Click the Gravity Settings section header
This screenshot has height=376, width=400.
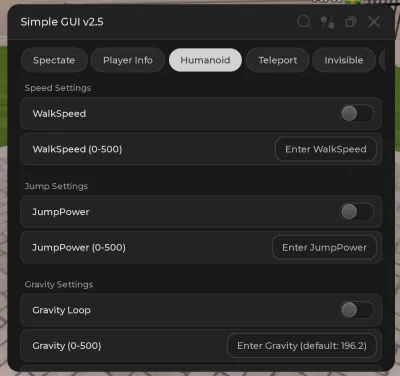(59, 284)
